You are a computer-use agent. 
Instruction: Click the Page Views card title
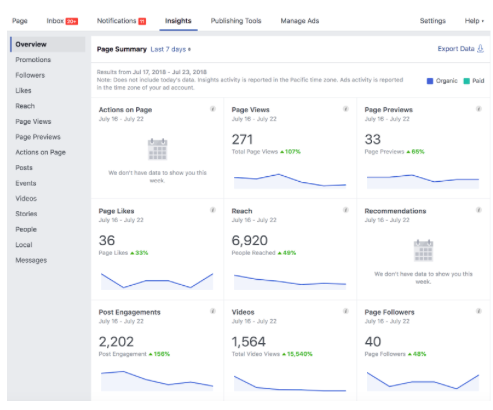pyautogui.click(x=250, y=110)
